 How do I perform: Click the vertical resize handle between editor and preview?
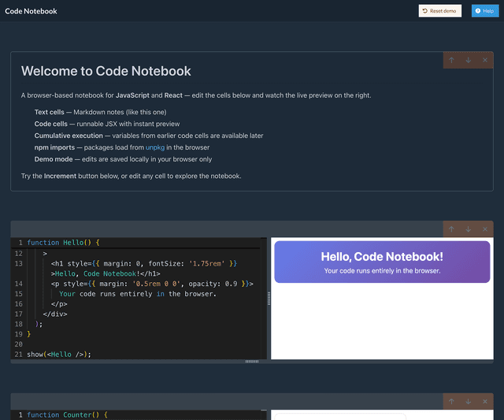click(x=269, y=299)
